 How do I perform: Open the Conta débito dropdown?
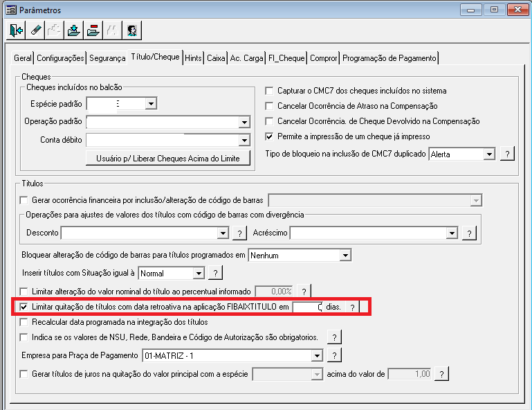(244, 140)
